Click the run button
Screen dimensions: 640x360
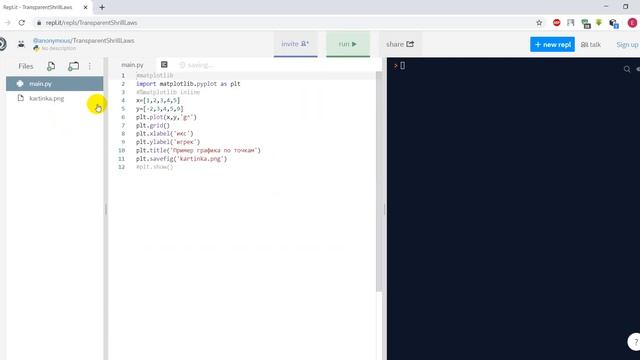[348, 44]
